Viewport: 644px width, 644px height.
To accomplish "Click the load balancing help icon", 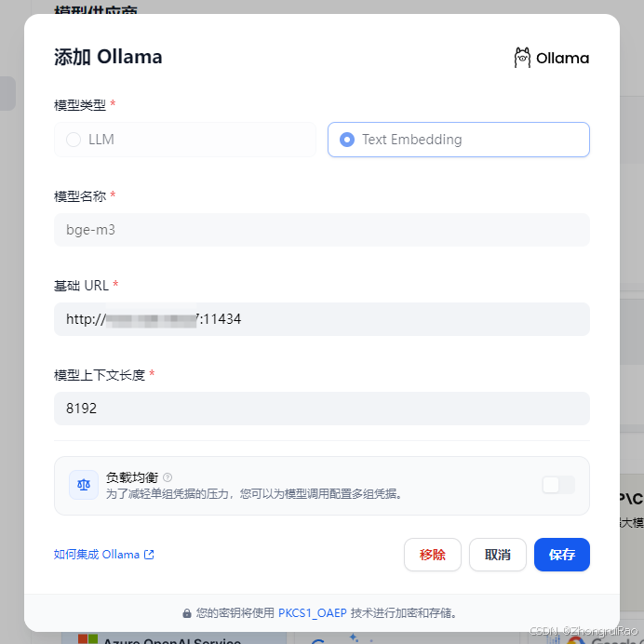I will tap(168, 477).
